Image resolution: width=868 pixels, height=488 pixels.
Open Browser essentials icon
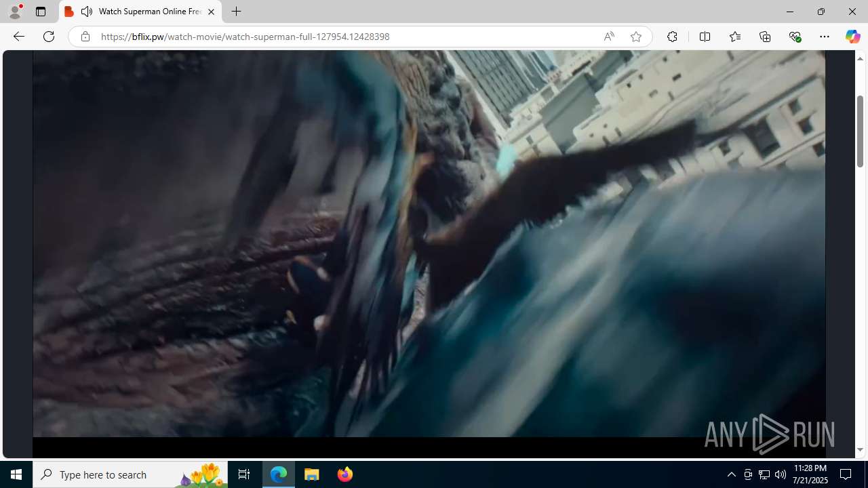tap(795, 37)
